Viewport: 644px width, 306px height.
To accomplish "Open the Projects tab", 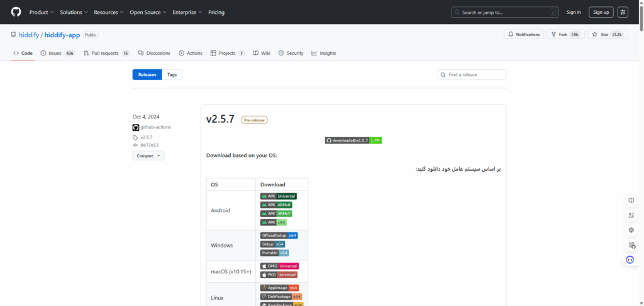I will [227, 53].
